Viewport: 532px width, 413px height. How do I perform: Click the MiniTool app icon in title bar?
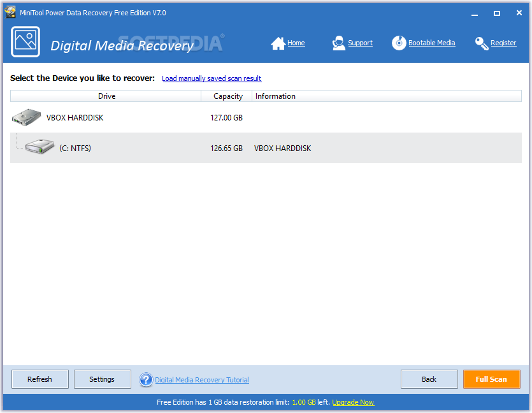pos(10,13)
